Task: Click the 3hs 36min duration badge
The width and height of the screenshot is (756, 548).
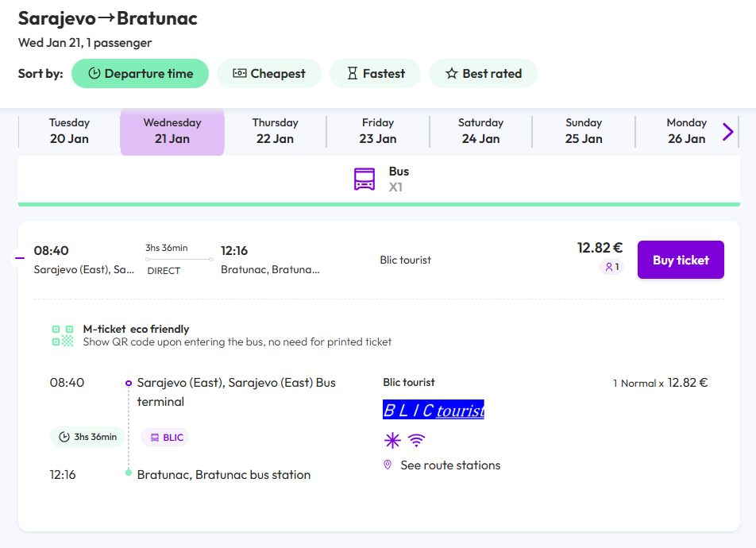Action: 87,437
